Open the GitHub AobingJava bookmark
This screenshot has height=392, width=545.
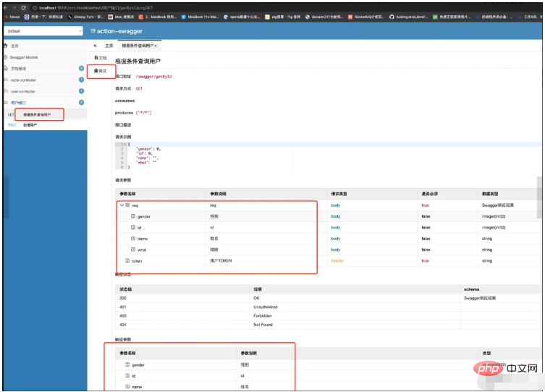point(408,17)
